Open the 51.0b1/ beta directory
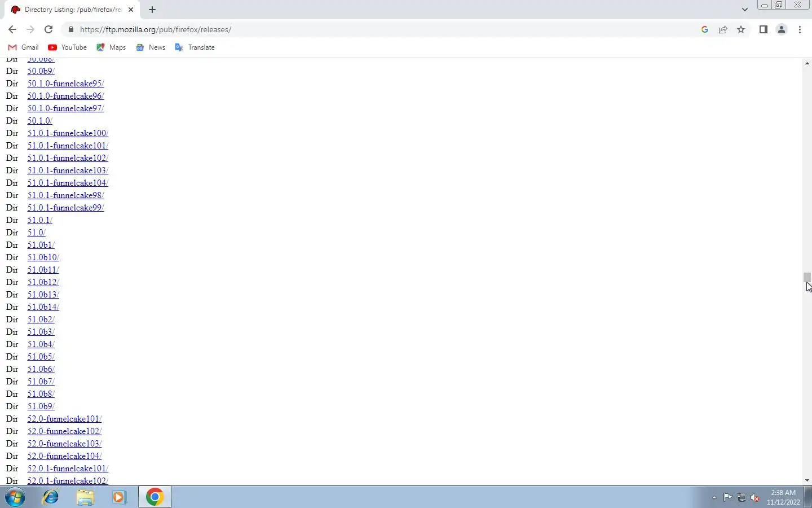 point(41,245)
